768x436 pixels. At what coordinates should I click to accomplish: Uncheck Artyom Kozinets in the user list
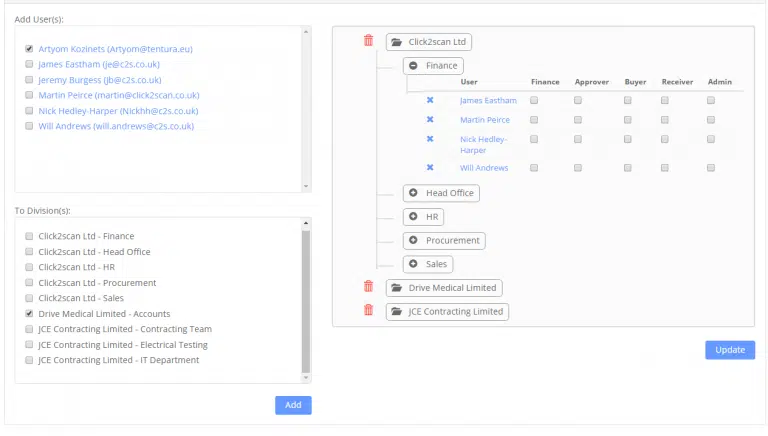29,49
